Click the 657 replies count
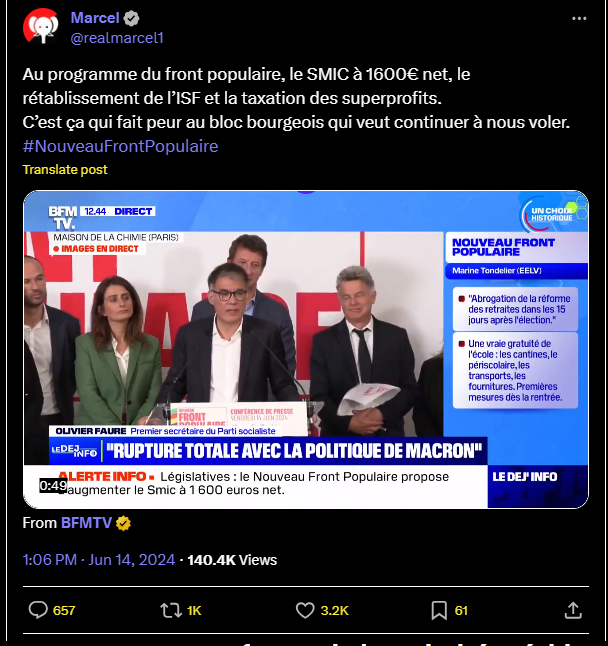This screenshot has height=646, width=608. (64, 611)
